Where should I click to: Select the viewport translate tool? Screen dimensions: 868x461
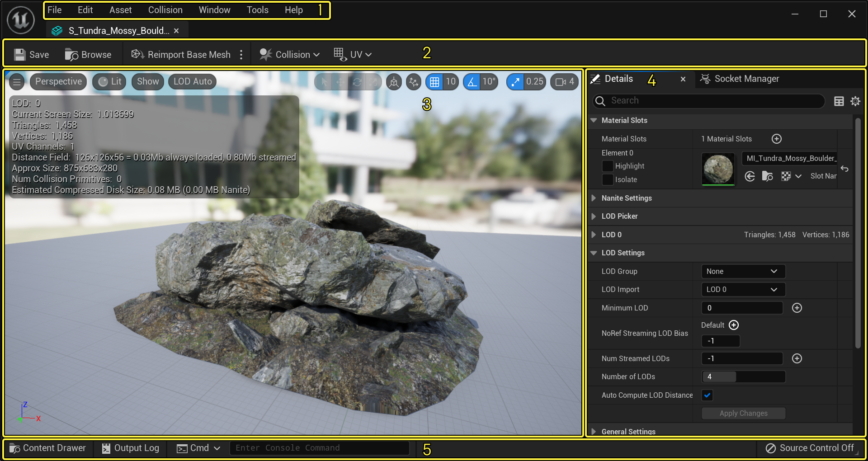click(x=340, y=82)
